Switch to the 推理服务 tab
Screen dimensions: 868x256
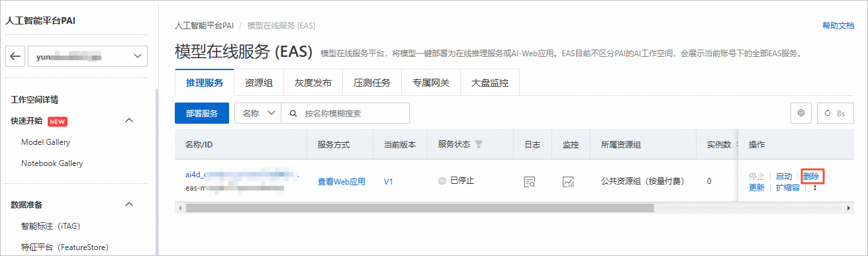coord(205,83)
